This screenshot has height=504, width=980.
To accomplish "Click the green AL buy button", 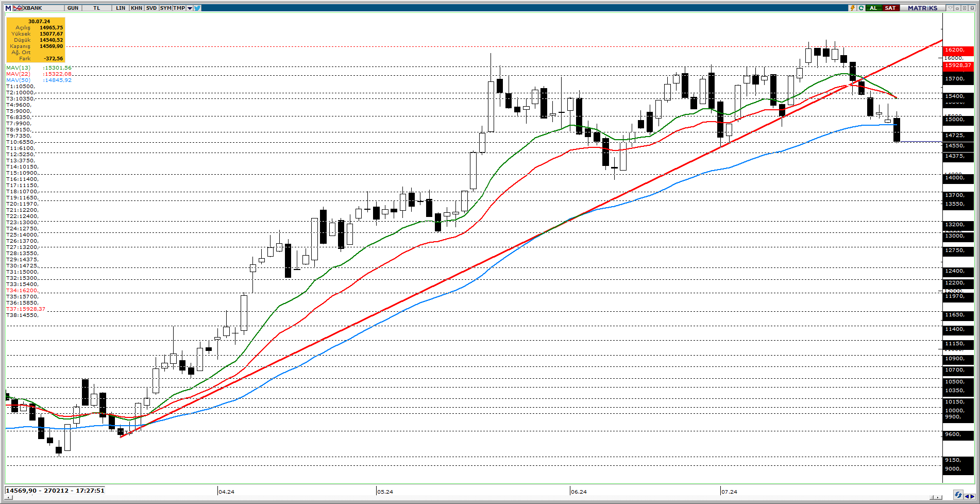I will click(x=873, y=8).
